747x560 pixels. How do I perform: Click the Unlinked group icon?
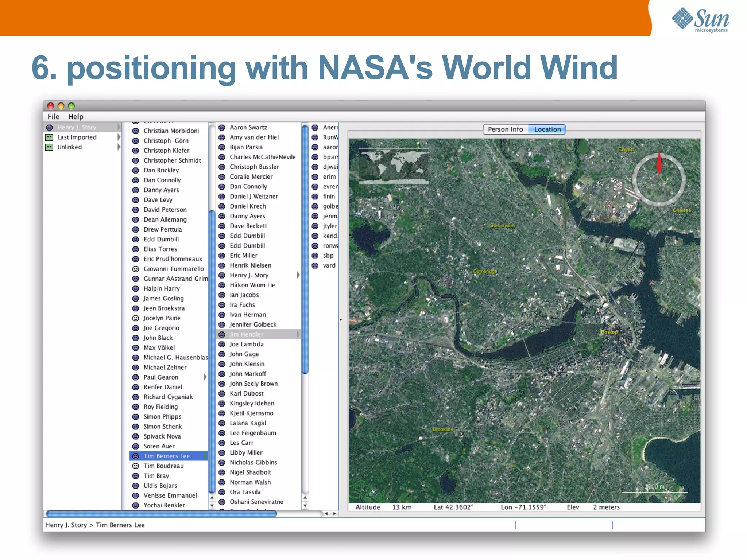(49, 147)
